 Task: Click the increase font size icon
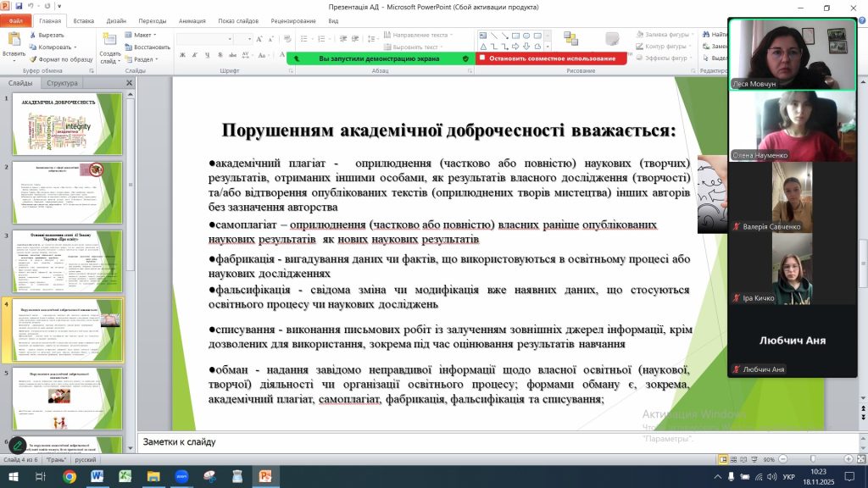point(259,39)
